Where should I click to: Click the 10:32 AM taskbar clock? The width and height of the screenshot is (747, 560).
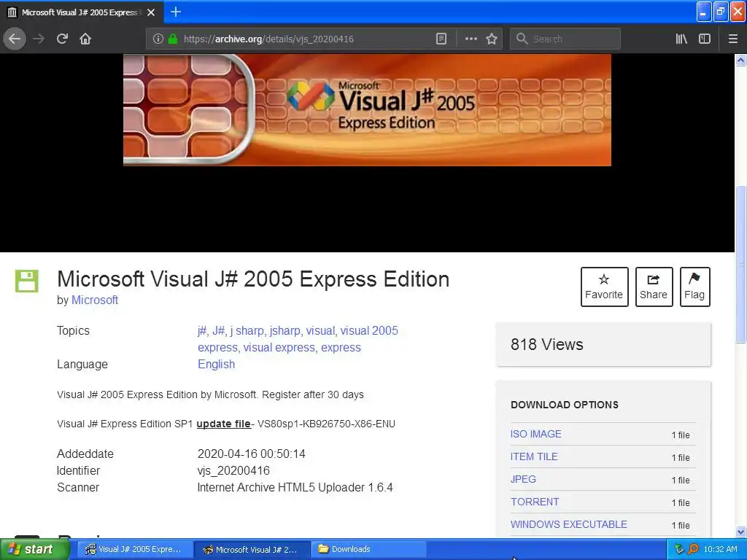(x=720, y=549)
